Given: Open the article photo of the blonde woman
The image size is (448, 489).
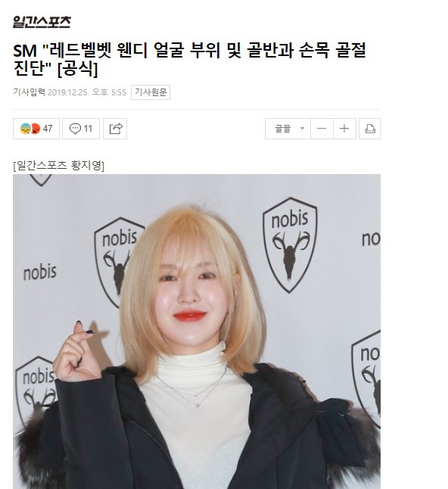Looking at the screenshot, I should pos(197,332).
